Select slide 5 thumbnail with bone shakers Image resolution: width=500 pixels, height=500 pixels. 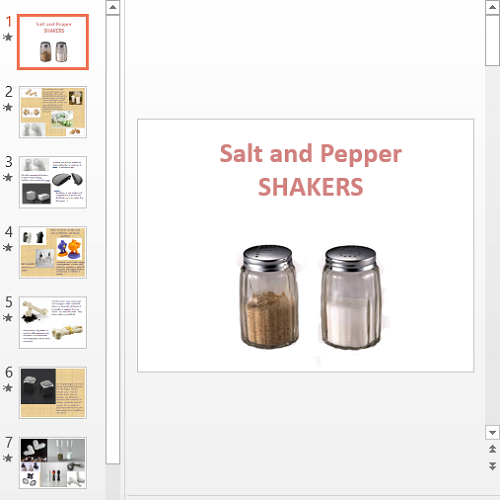coord(53,322)
